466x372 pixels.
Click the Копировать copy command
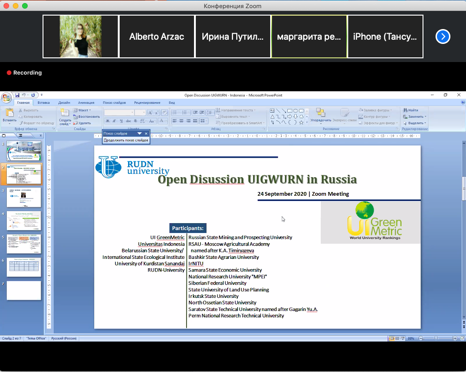pos(30,117)
